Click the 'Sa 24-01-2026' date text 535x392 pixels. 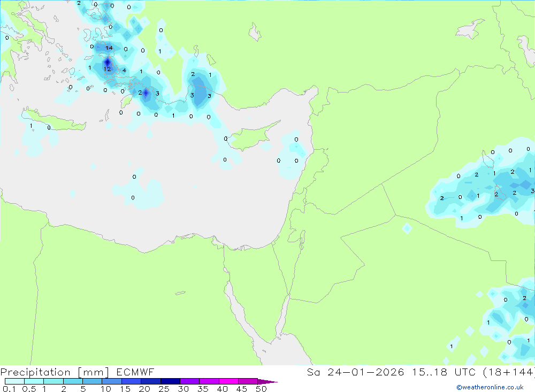point(356,372)
